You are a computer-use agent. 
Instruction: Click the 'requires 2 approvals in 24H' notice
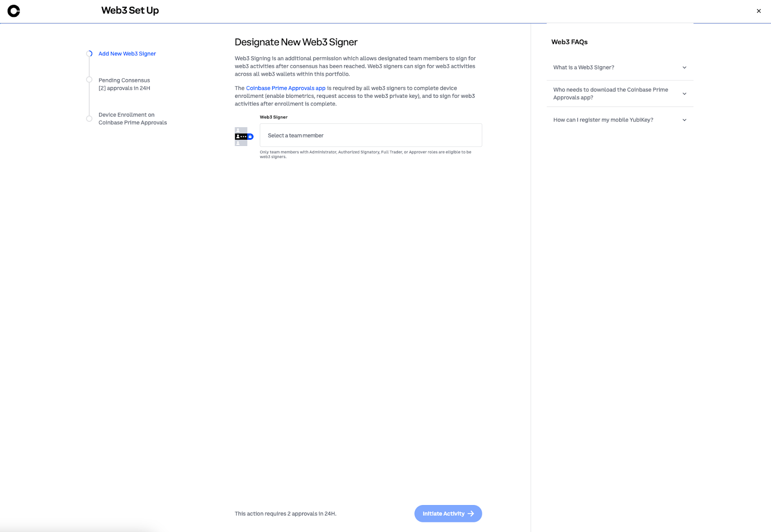click(286, 514)
